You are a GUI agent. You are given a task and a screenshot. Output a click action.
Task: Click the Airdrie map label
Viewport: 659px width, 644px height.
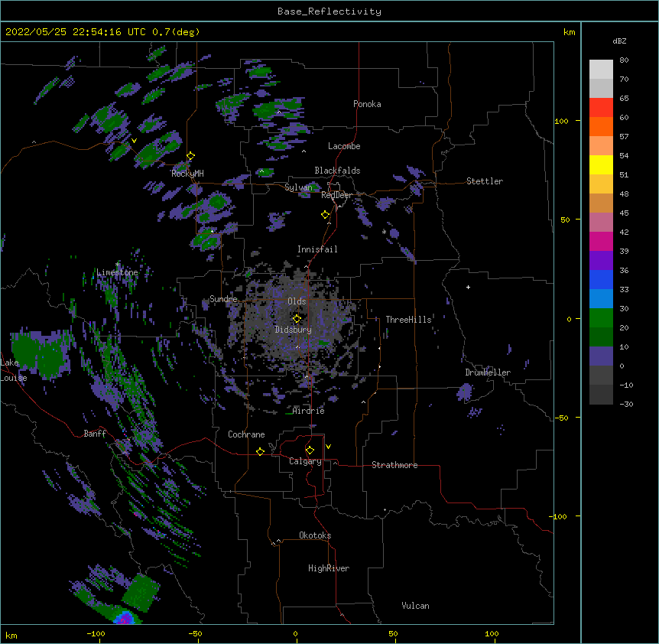309,411
